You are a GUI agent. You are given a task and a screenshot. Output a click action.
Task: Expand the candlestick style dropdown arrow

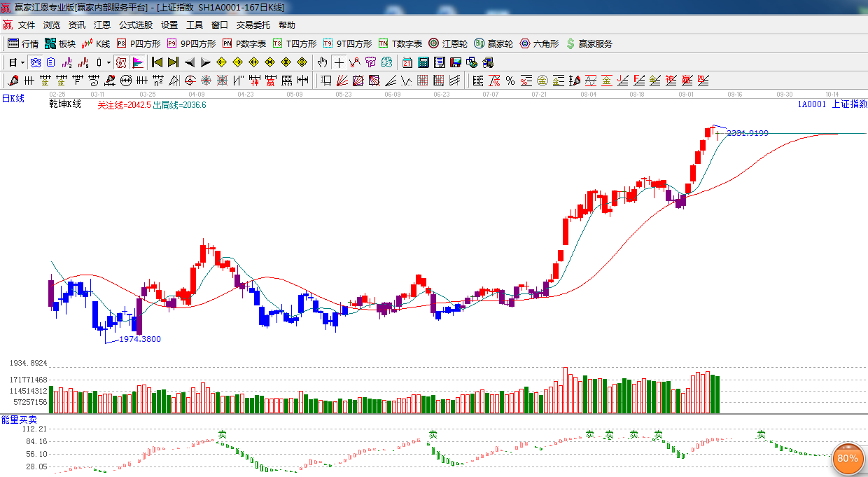pyautogui.click(x=108, y=62)
